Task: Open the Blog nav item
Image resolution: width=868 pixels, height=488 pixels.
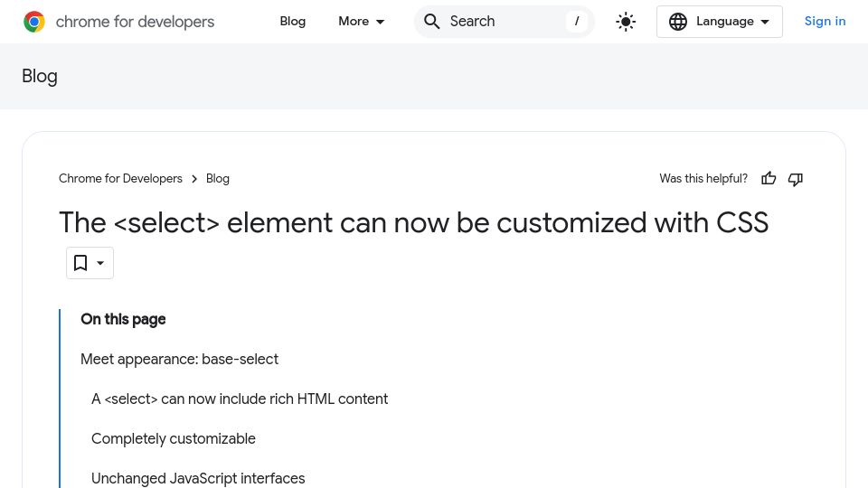Action: pos(292,22)
